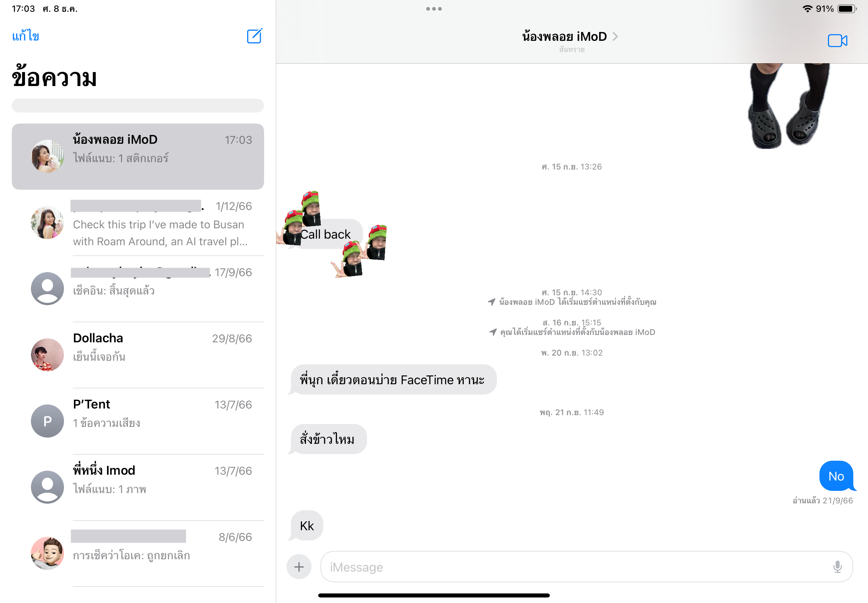868x603 pixels.
Task: Tap the microphone dictation icon
Action: pos(837,567)
